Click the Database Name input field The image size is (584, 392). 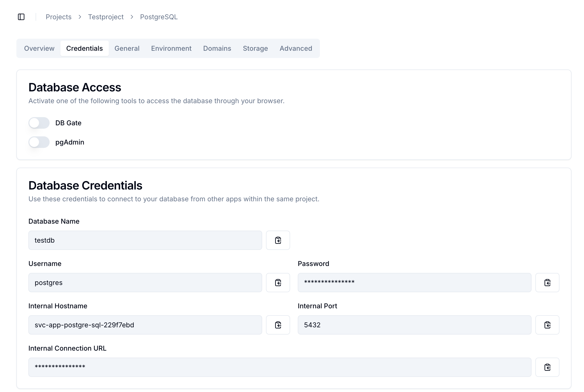(145, 240)
